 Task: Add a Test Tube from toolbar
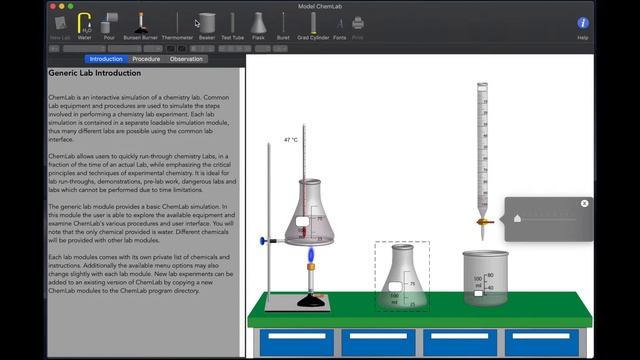point(233,27)
